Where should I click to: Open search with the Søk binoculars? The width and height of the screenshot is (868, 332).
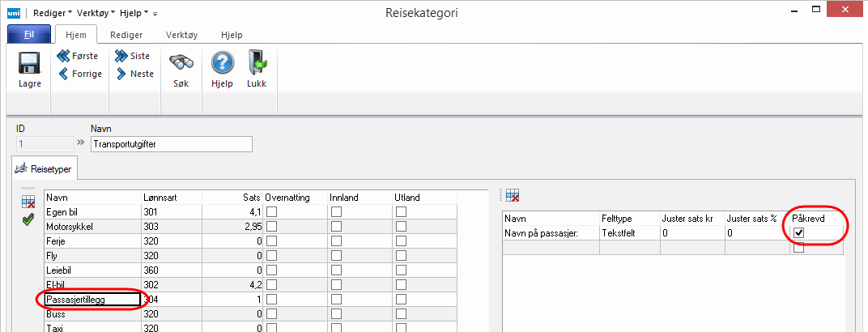point(181,65)
